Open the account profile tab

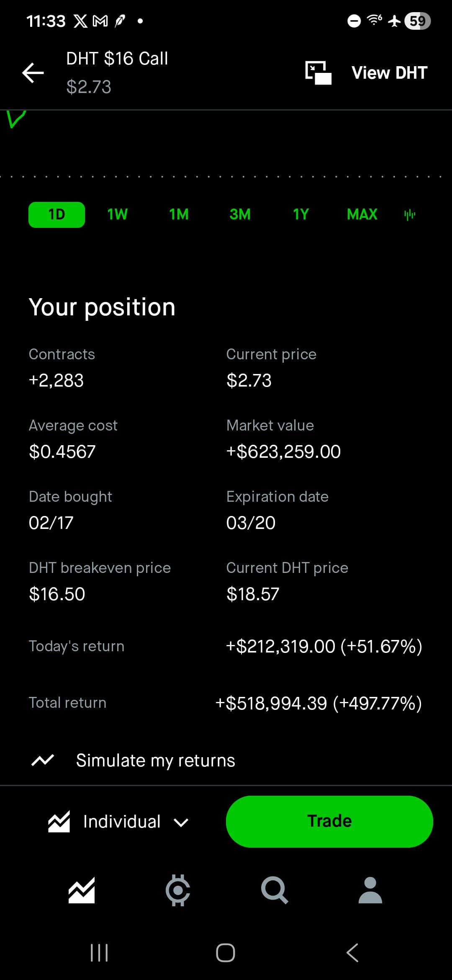point(370,890)
